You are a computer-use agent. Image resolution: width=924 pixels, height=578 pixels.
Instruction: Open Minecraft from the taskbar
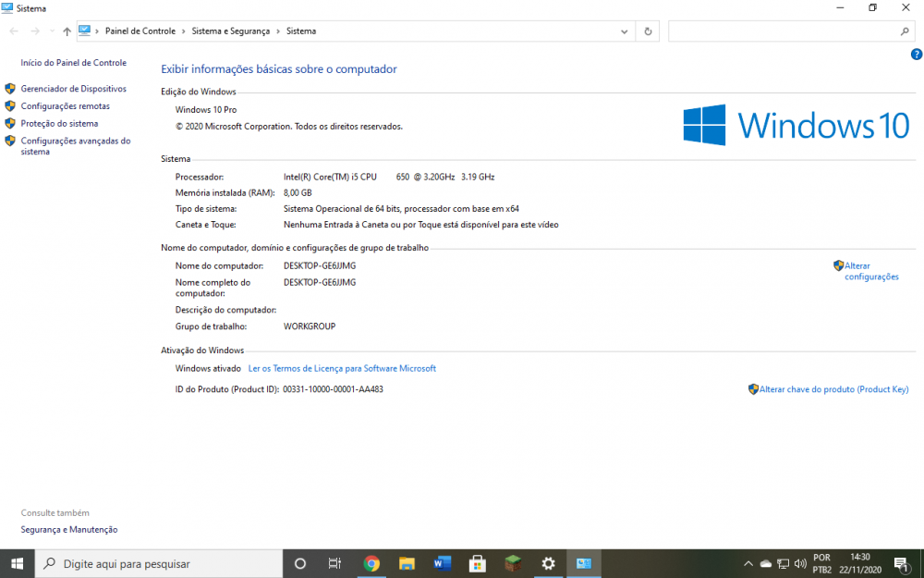coord(513,563)
